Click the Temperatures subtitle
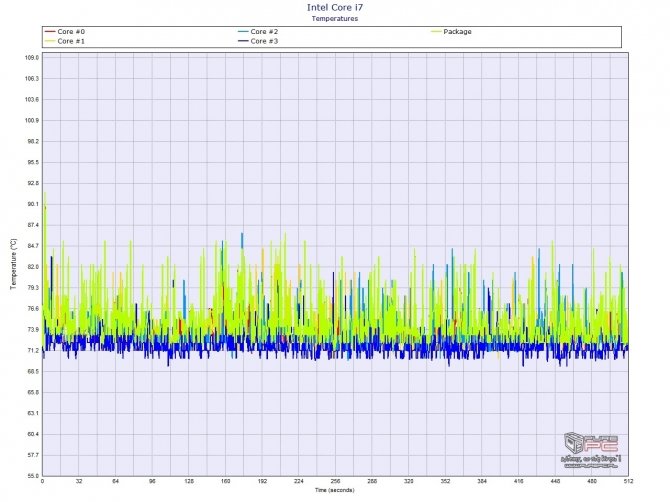This screenshot has height=502, width=670. tap(335, 18)
